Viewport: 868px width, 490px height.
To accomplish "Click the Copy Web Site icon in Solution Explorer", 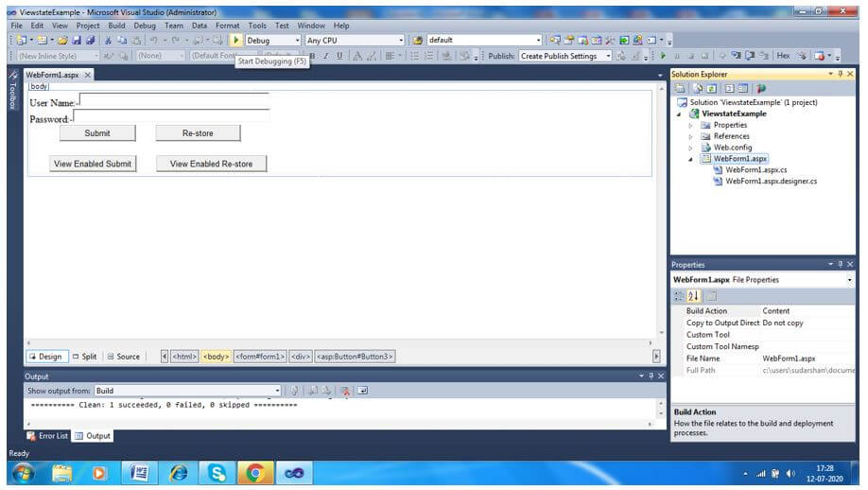I will coord(761,89).
